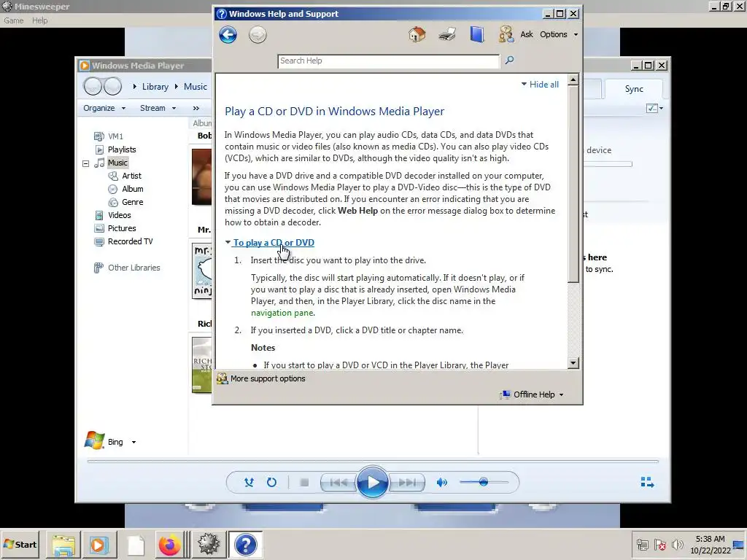The image size is (747, 560).
Task: Click the blank document taskbar icon
Action: click(136, 545)
